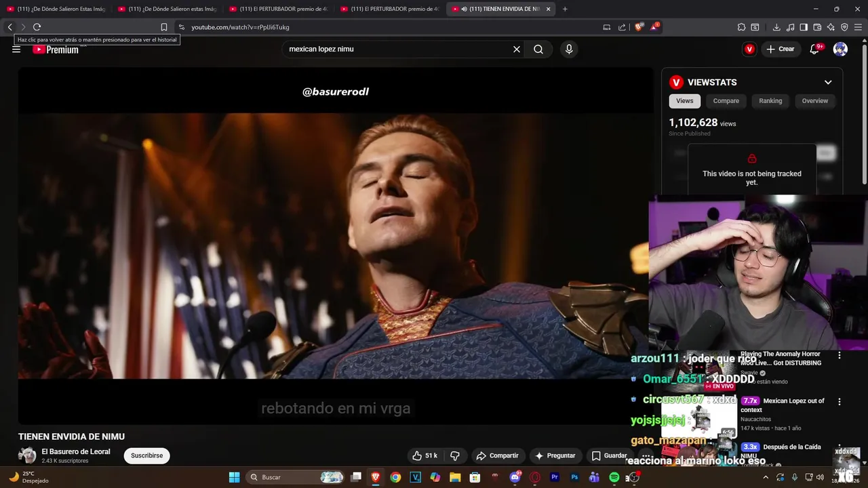Open the Windows Start menu
Viewport: 868px width, 488px height.
tap(234, 477)
